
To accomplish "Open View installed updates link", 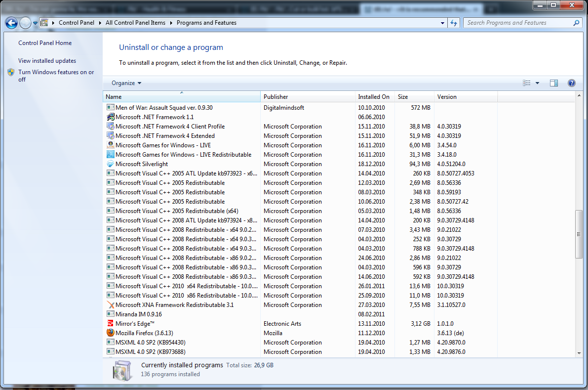I will click(x=47, y=61).
